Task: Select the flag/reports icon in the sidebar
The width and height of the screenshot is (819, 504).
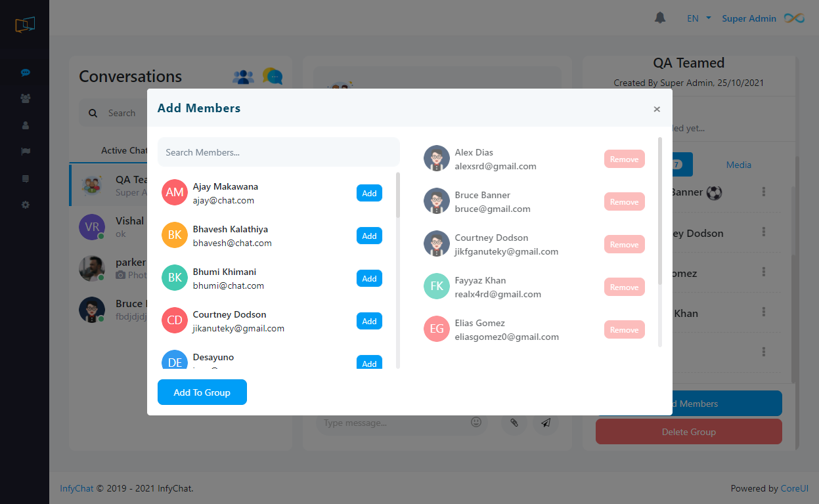Action: [25, 152]
